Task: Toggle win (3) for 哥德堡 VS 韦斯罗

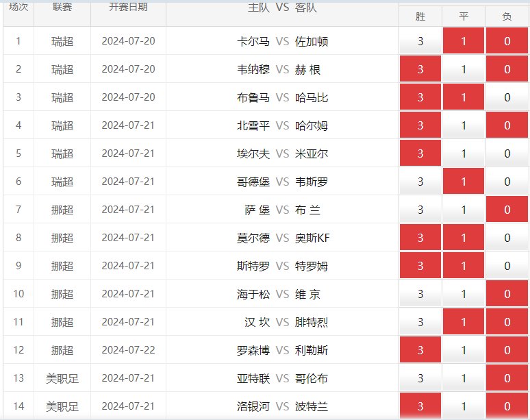Action: tap(420, 182)
